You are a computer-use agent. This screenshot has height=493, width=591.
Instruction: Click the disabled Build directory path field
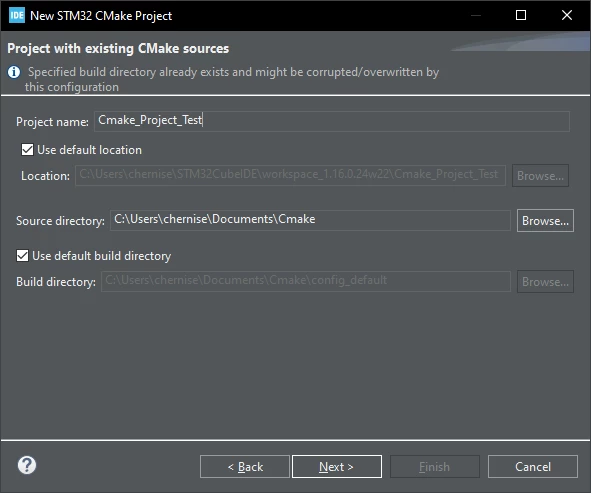306,281
